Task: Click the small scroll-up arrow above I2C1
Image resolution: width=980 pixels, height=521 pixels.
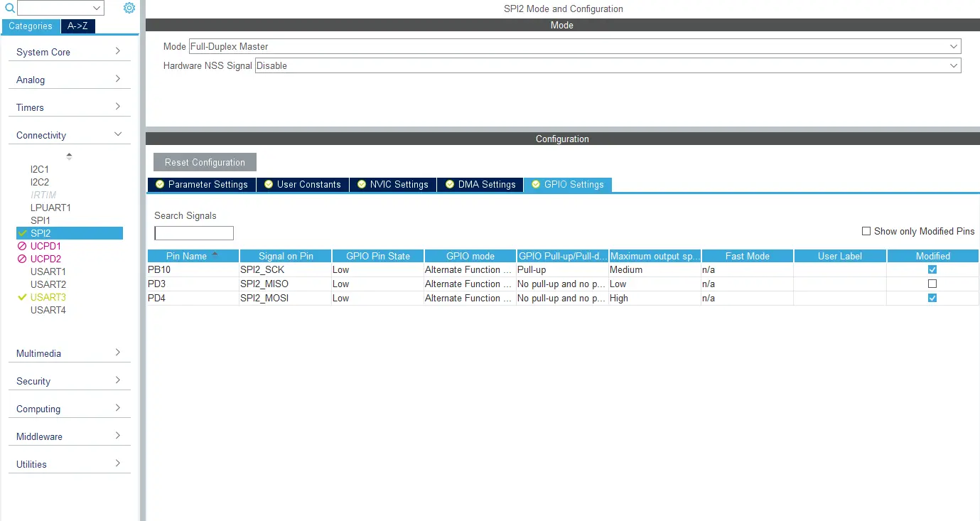Action: tap(69, 156)
